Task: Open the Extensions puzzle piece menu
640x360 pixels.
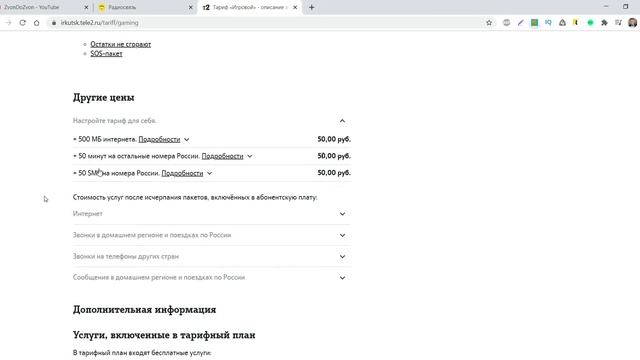Action: (x=604, y=23)
